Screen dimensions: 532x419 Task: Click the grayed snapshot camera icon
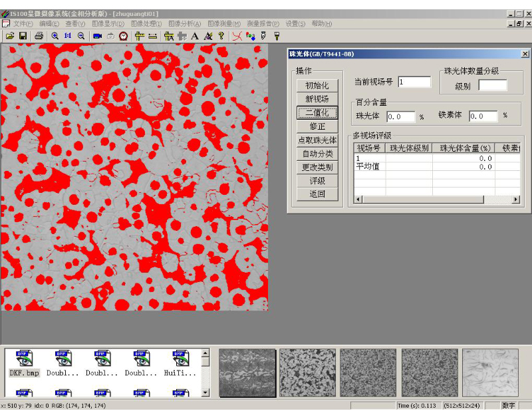(x=110, y=36)
